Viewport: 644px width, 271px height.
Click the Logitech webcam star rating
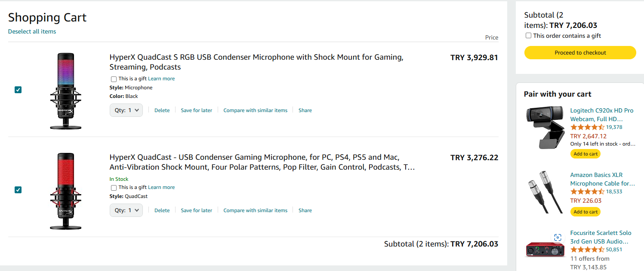pos(587,127)
